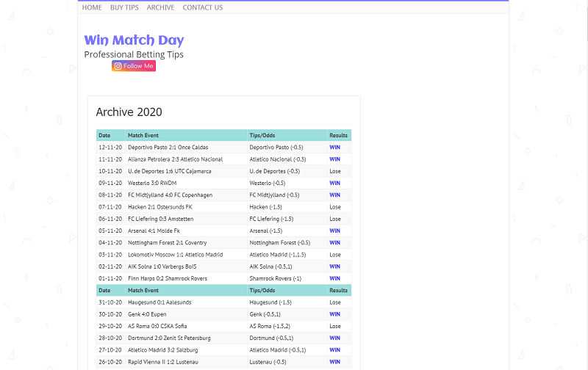Screen dimensions: 588x370
Task: Click Lose result for AS Roma row
Action: click(x=335, y=326)
